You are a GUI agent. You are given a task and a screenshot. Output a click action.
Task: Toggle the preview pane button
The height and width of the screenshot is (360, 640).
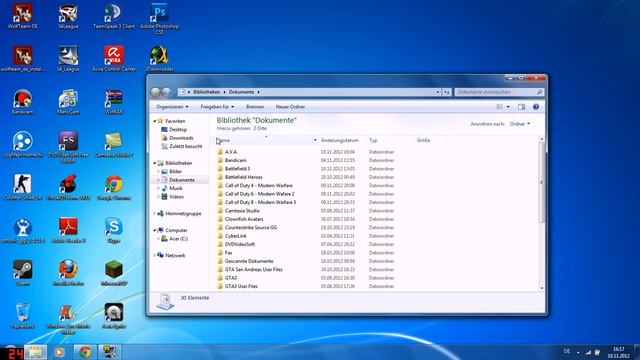[521, 107]
